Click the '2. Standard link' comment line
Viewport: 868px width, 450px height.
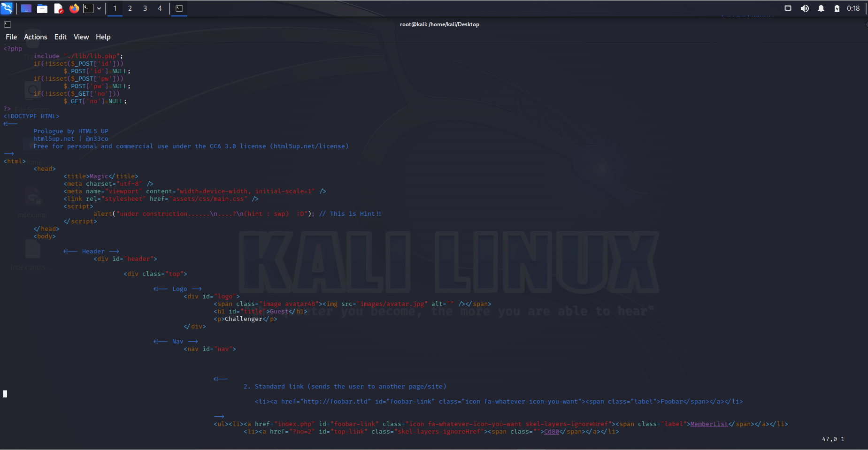coord(345,387)
